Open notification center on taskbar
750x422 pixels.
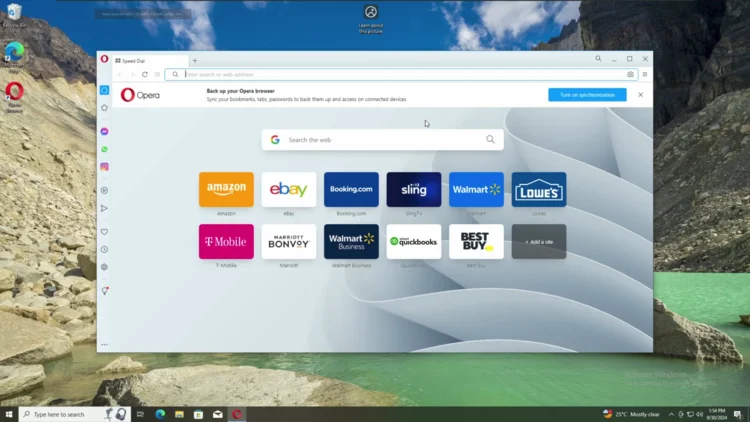(x=738, y=414)
